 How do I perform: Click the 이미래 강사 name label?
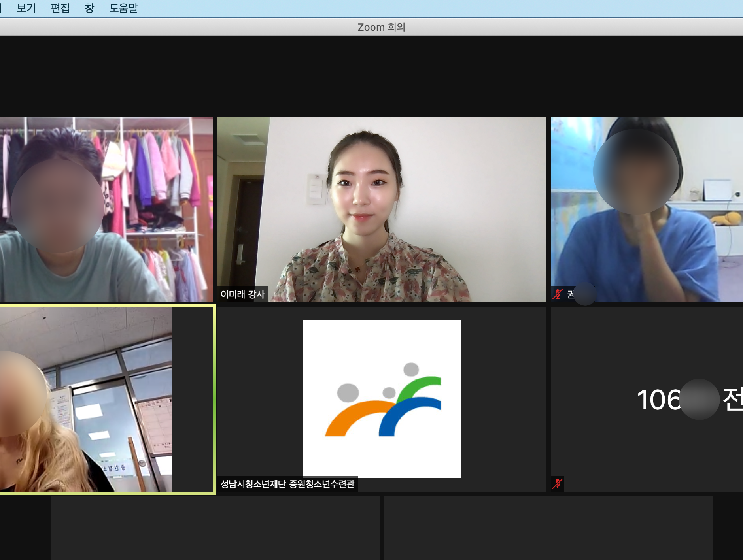click(x=242, y=294)
